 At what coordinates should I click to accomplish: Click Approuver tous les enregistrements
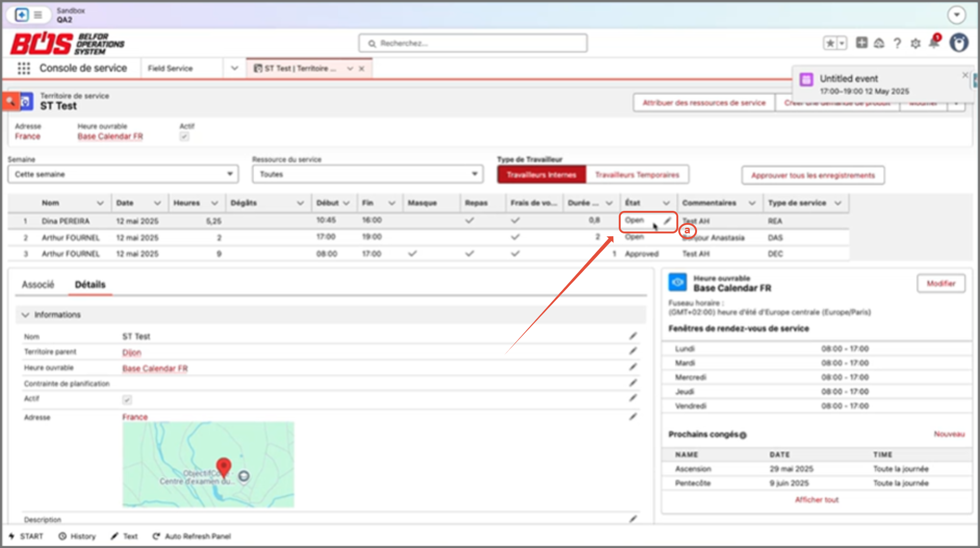[813, 175]
